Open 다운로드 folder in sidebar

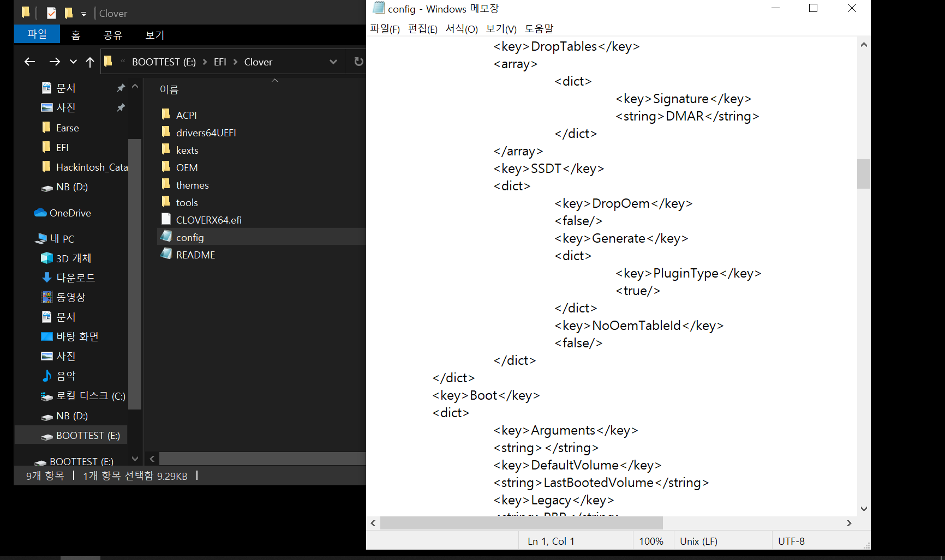[x=75, y=278]
